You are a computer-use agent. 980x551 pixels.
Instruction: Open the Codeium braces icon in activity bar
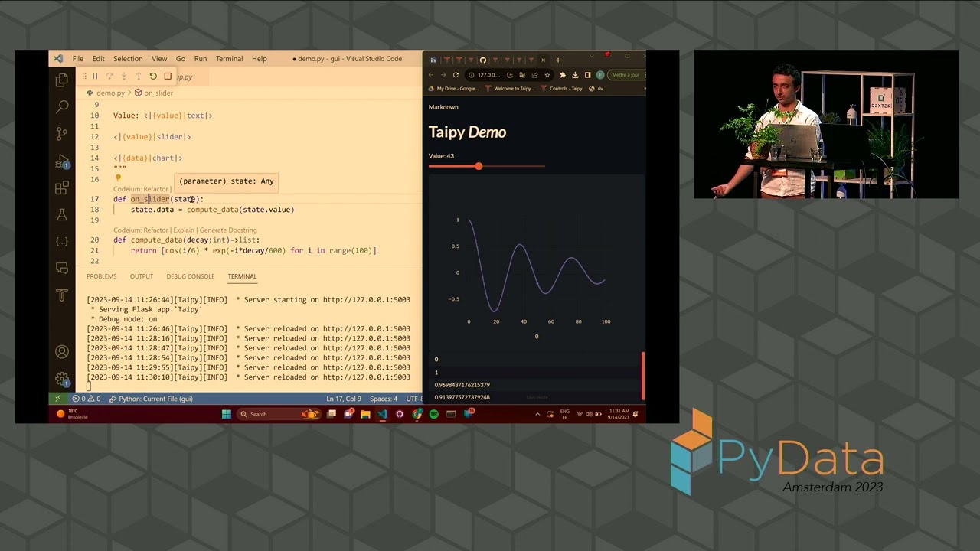pos(62,241)
